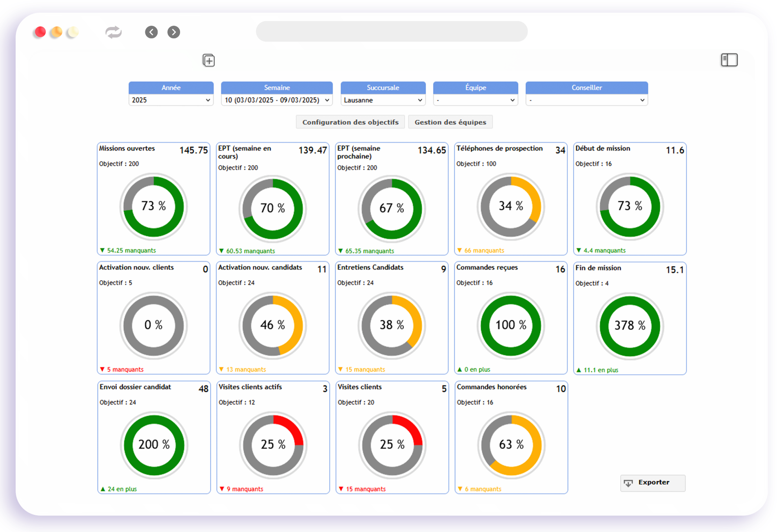Click the Visites clients actifs card title
784x532 pixels.
250,387
